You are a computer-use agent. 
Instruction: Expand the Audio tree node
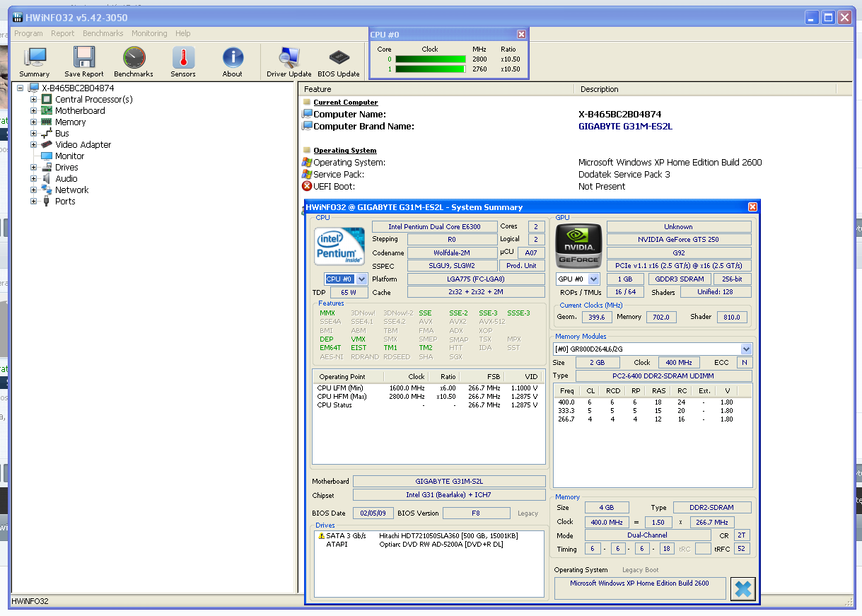(x=33, y=179)
